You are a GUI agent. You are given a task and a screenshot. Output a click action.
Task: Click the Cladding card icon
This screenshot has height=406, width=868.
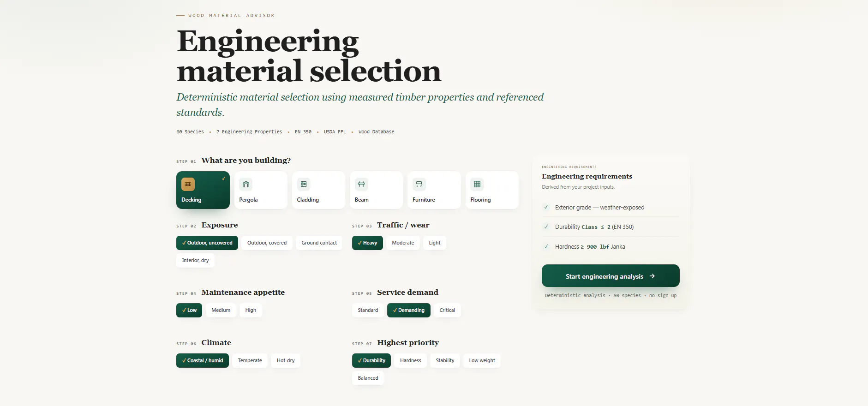point(304,184)
